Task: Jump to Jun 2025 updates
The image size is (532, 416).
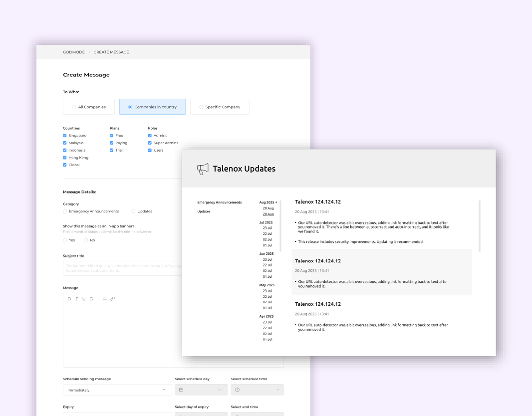Action: coord(266,254)
